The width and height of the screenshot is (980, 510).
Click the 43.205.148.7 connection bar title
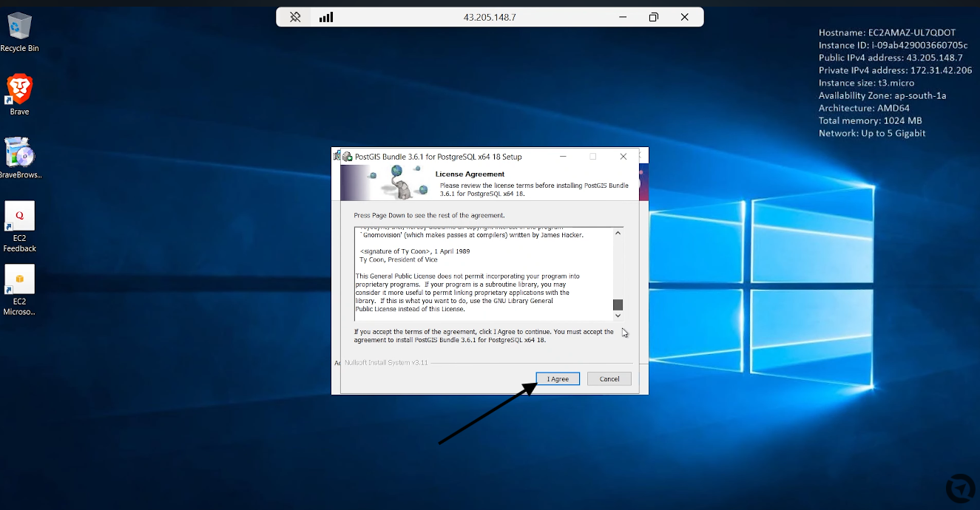(490, 17)
